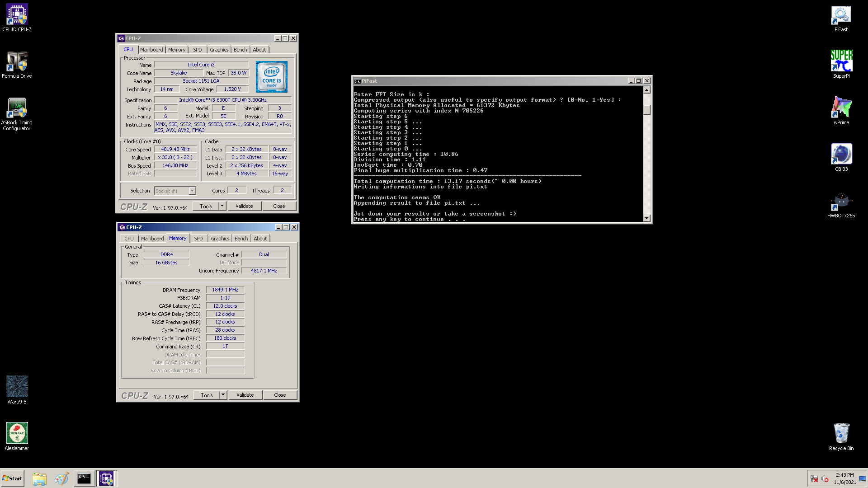The width and height of the screenshot is (868, 488).
Task: Open the Recycle Bin
Action: [x=841, y=436]
